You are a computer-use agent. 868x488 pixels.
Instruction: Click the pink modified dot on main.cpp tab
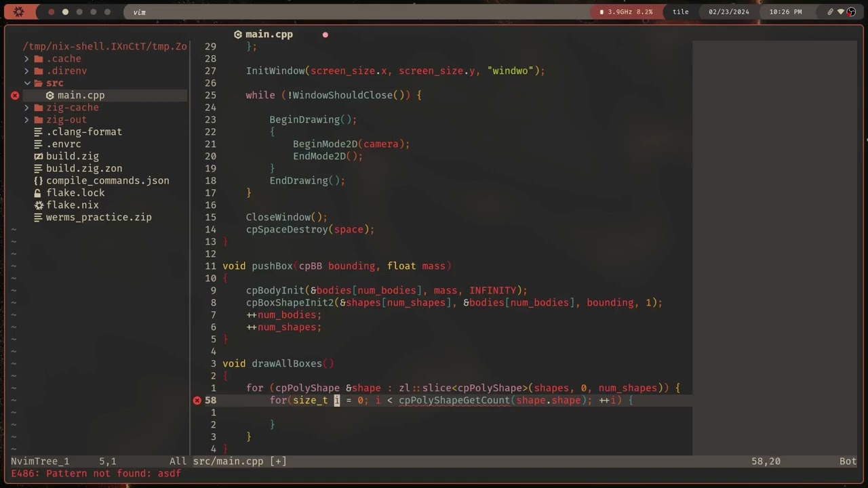pyautogui.click(x=325, y=35)
